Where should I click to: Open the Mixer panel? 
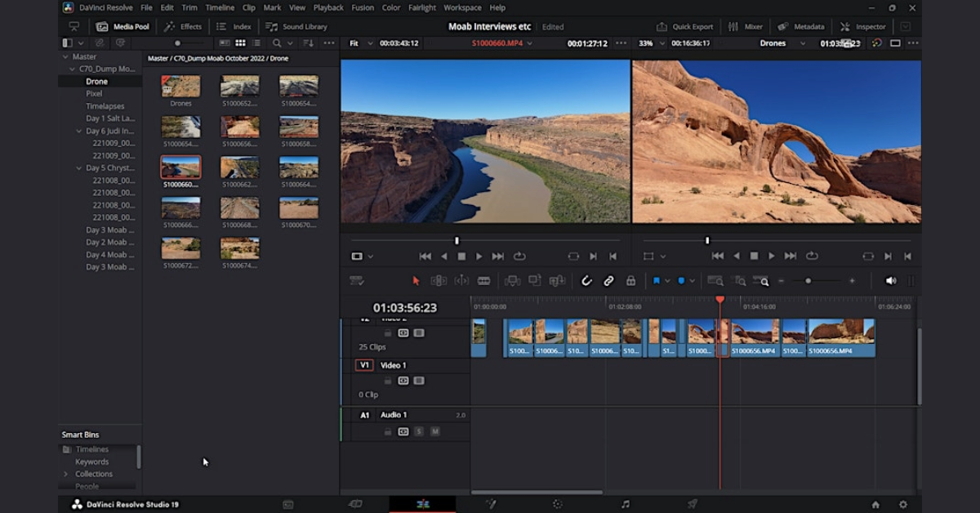[x=746, y=26]
